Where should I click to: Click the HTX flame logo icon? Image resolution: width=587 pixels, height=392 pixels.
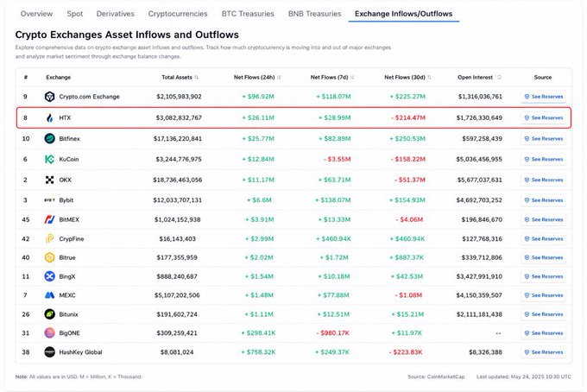49,118
